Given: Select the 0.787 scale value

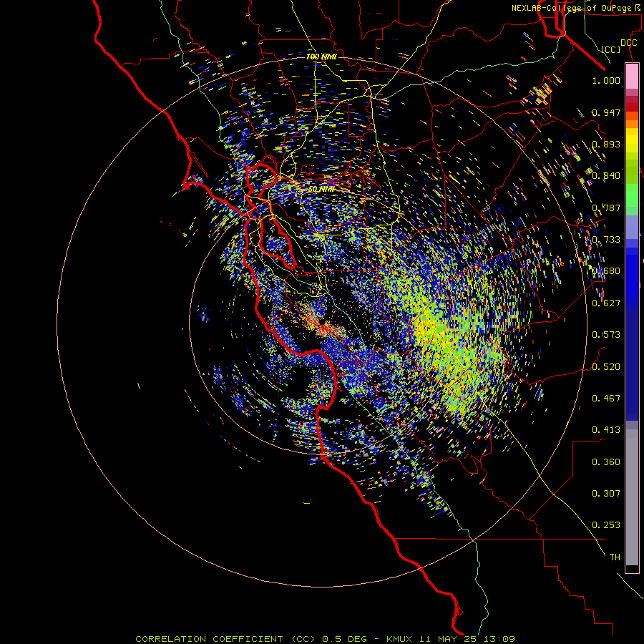Looking at the screenshot, I should (606, 208).
